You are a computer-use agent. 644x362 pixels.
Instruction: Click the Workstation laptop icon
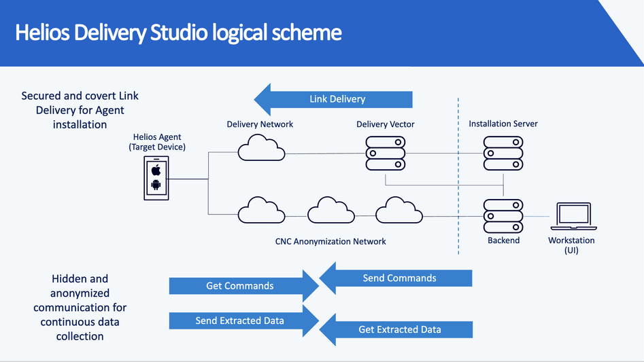[x=571, y=217]
